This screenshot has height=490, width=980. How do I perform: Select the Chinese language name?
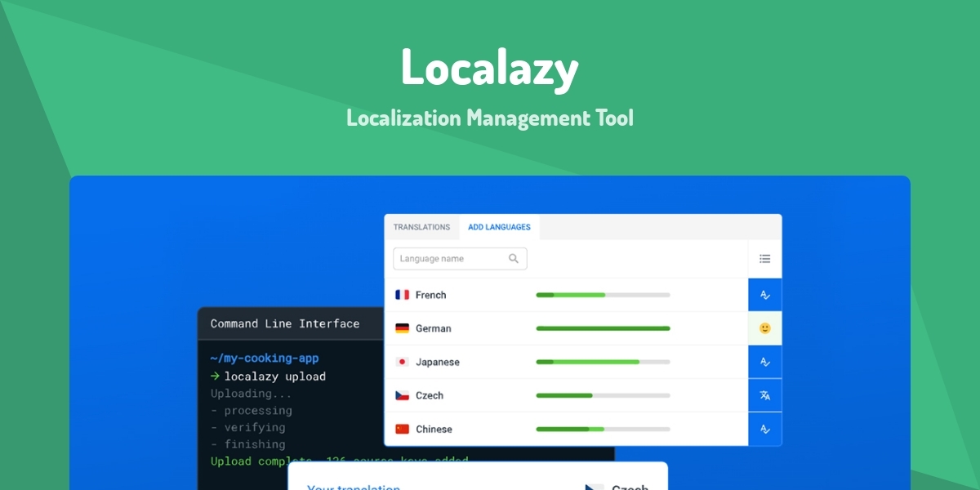point(434,429)
